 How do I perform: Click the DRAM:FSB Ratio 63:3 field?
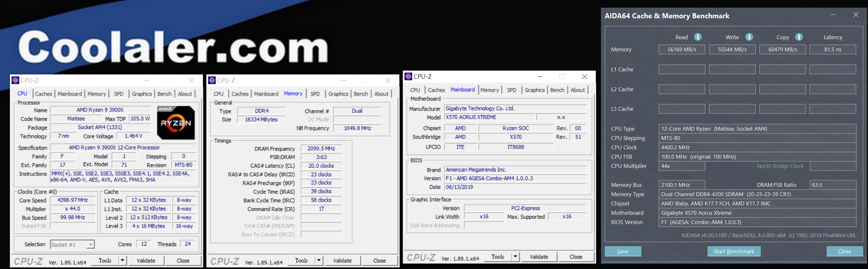(833, 185)
